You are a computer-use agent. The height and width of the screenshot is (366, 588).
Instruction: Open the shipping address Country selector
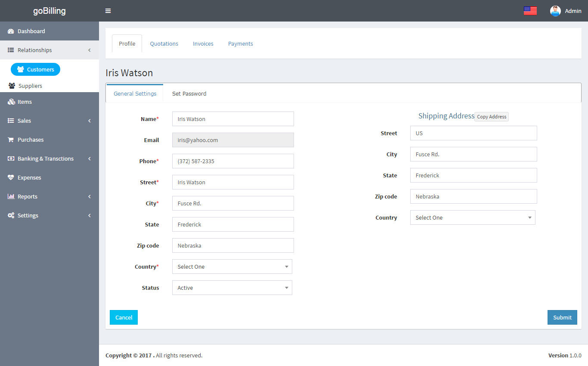[x=472, y=217]
